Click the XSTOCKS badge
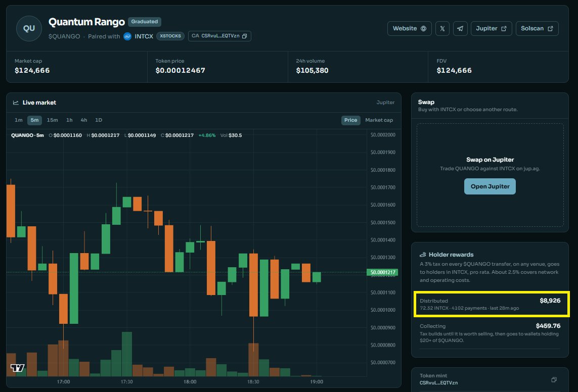Viewport: 578px width, 392px height. 170,36
